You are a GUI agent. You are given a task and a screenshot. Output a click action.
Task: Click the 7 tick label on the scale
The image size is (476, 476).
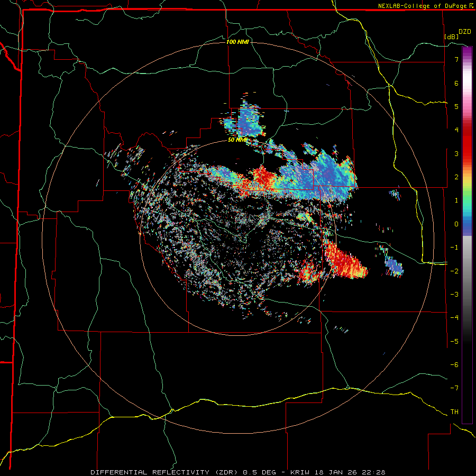(x=456, y=59)
